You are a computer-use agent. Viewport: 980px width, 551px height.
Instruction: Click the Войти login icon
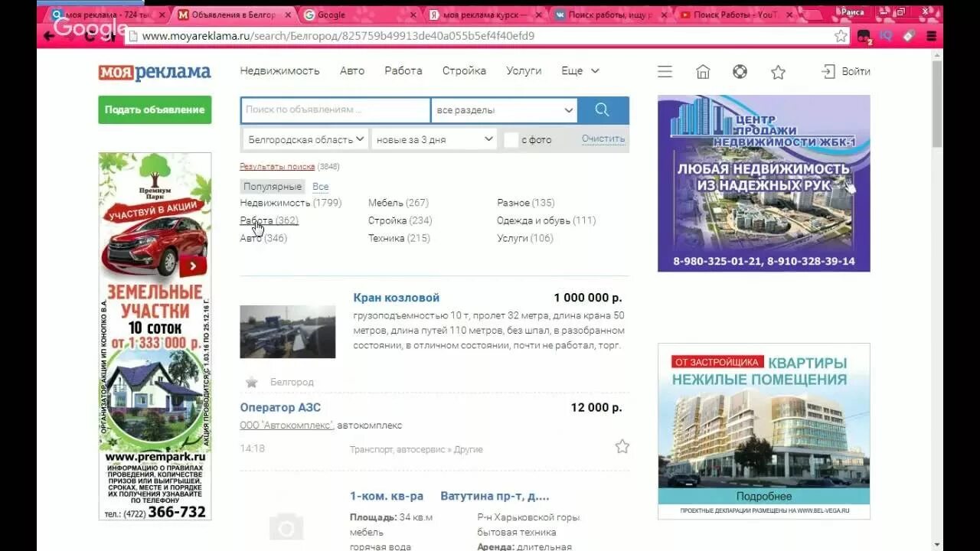coord(828,71)
